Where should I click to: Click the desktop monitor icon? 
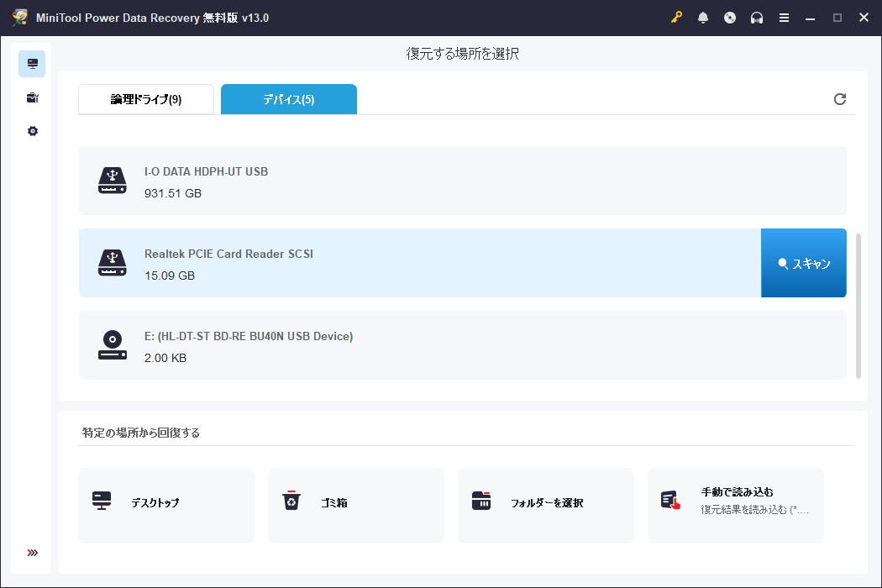coord(102,501)
